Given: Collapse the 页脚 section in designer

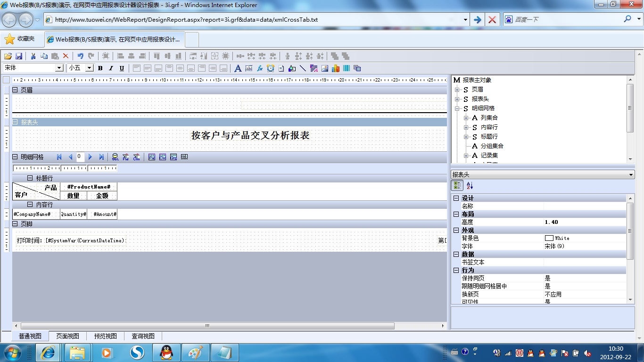Looking at the screenshot, I should (x=15, y=224).
